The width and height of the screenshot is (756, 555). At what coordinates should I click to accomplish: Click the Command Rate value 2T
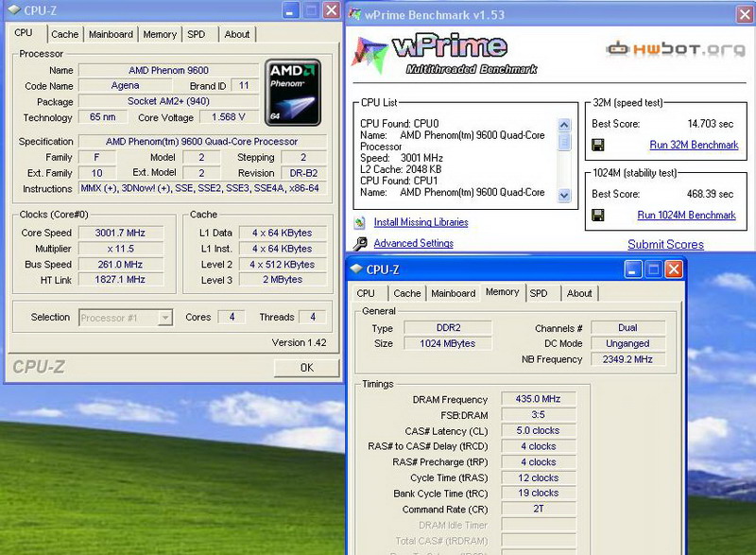[538, 509]
